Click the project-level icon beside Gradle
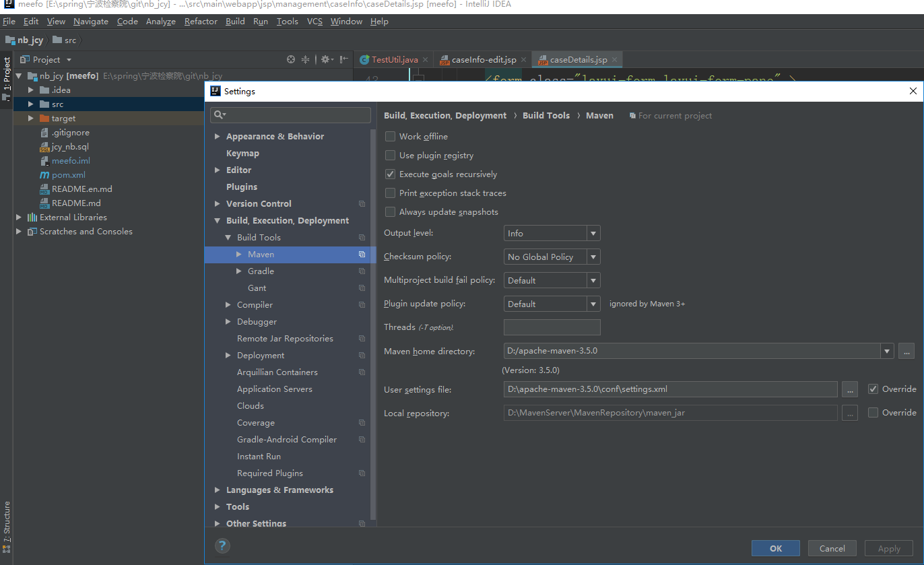The image size is (924, 565). [x=362, y=271]
